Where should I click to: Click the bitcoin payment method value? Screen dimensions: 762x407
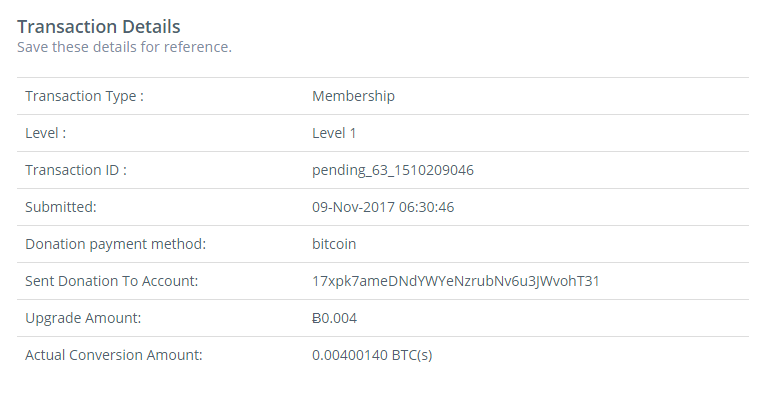pyautogui.click(x=334, y=244)
